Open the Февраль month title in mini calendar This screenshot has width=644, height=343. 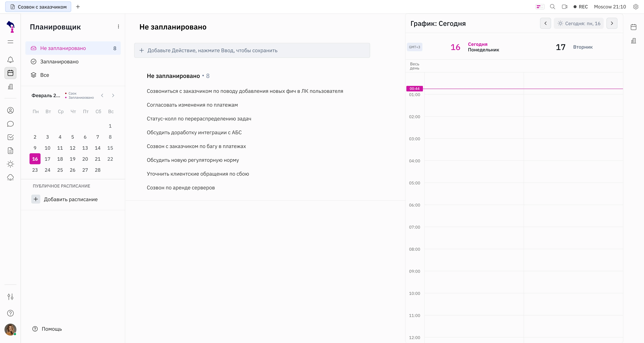(46, 95)
